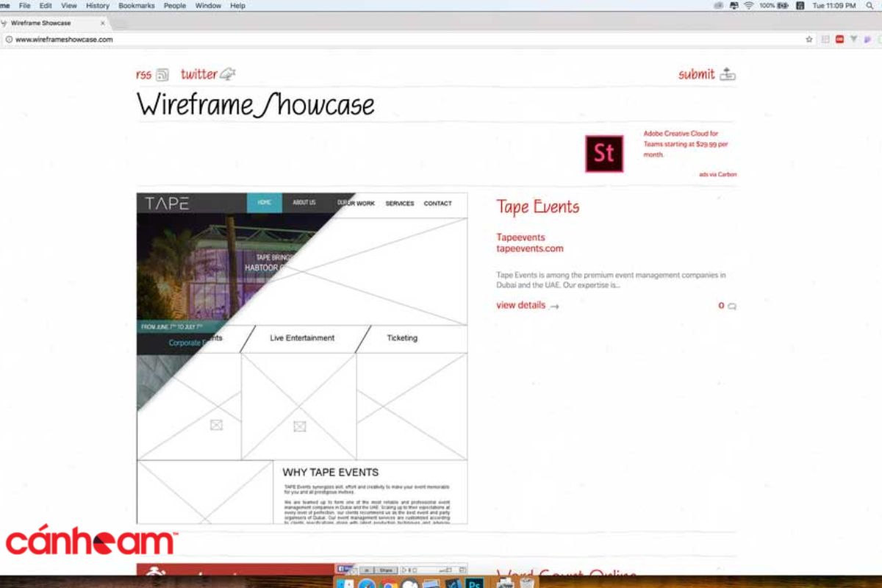Open the red browser extension icon

tap(839, 39)
